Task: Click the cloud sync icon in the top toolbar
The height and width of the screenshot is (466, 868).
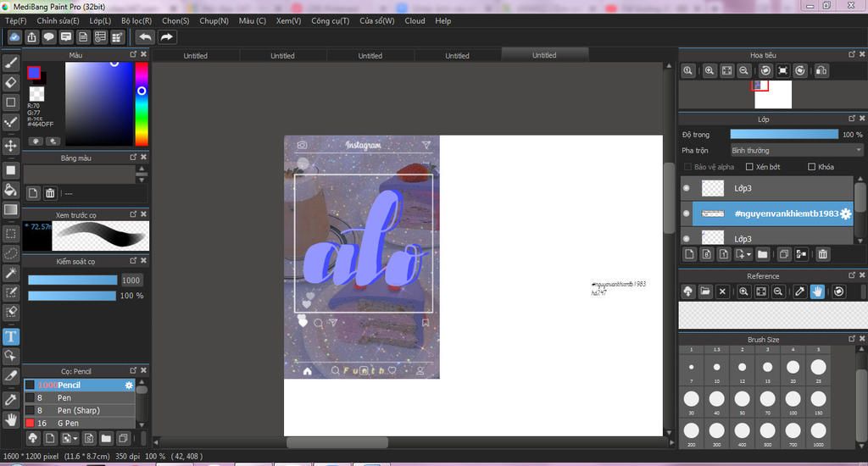Action: click(x=14, y=37)
